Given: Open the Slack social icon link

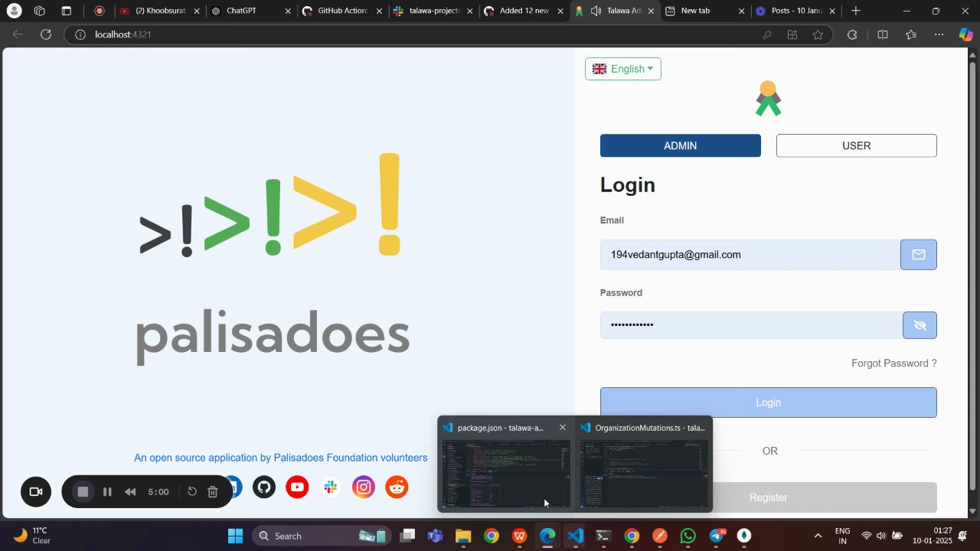Looking at the screenshot, I should [x=330, y=487].
